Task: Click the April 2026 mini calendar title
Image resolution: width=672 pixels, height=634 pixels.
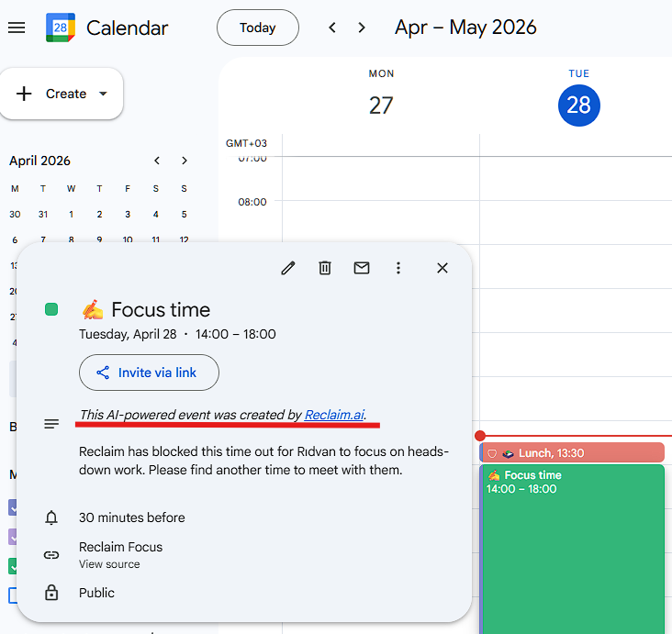Action: tap(39, 161)
